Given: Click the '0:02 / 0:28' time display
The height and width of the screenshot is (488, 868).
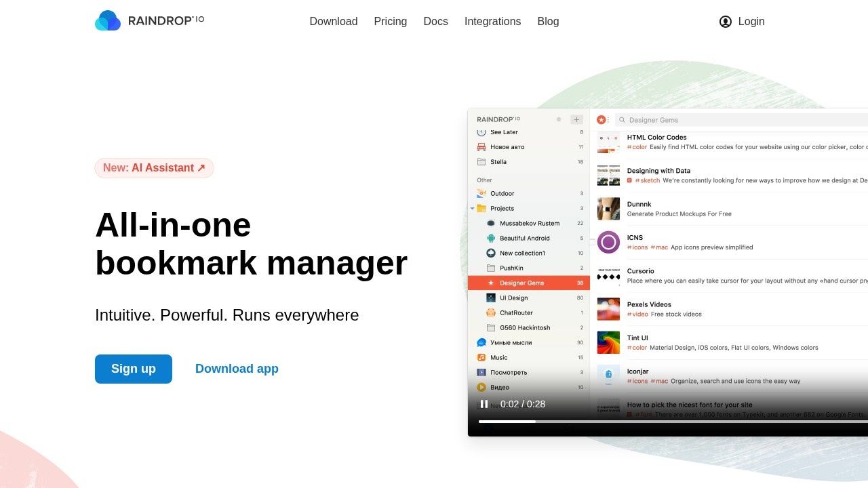Looking at the screenshot, I should pos(523,404).
